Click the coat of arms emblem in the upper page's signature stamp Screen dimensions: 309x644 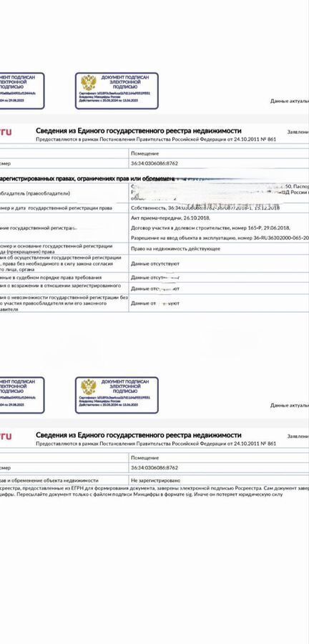pyautogui.click(x=88, y=82)
